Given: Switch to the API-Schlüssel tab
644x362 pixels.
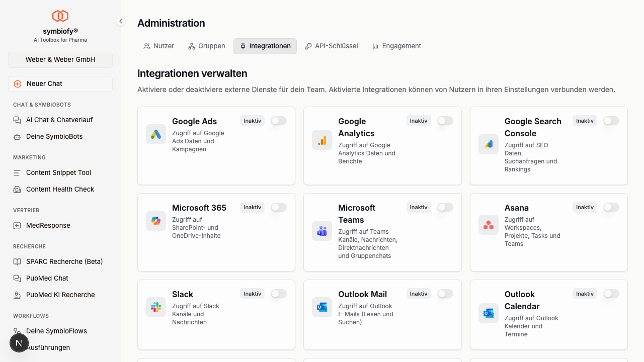Looking at the screenshot, I should click(332, 46).
